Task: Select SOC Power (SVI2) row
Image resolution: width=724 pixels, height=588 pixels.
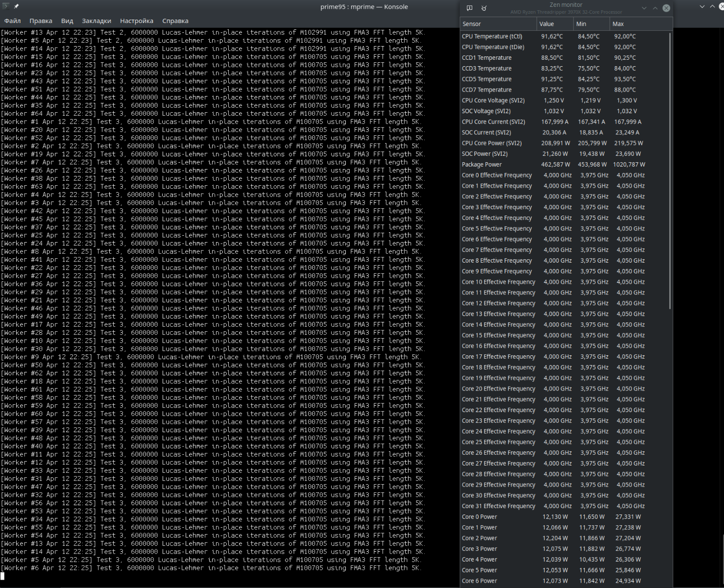Action: (x=564, y=154)
